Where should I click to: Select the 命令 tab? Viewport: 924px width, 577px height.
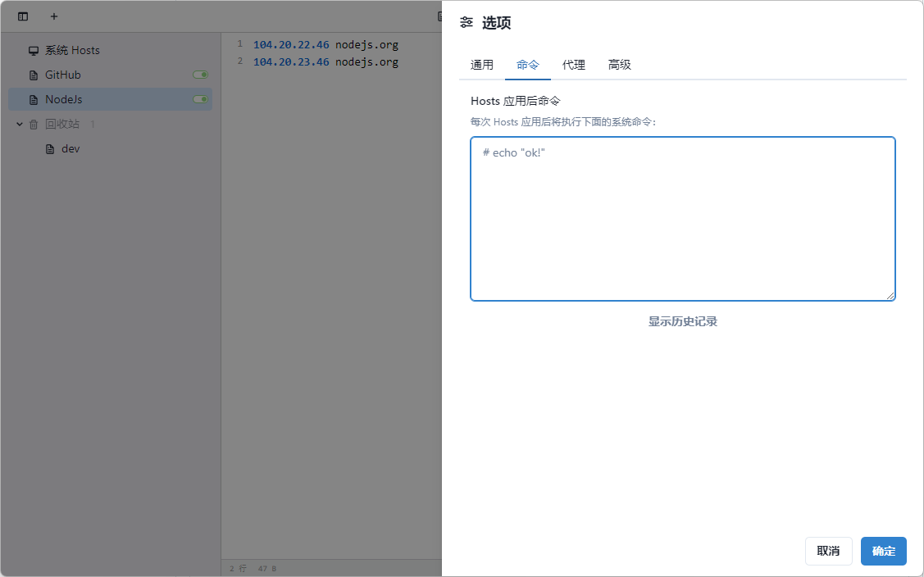(x=528, y=65)
